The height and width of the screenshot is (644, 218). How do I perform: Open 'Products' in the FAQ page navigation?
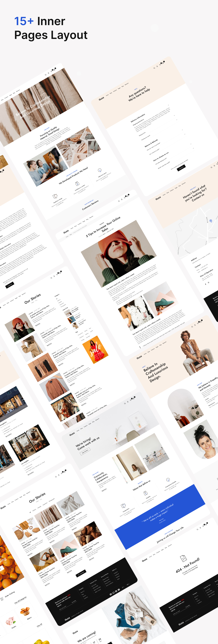pyautogui.click(x=115, y=91)
